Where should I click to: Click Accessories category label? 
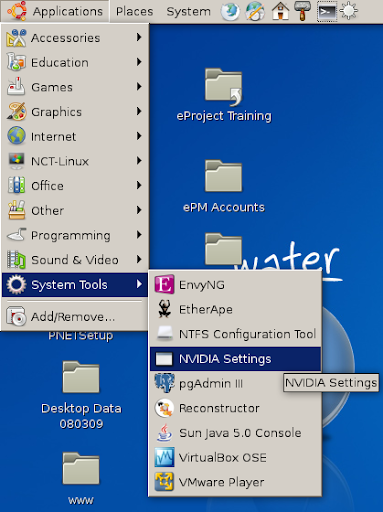(x=65, y=38)
